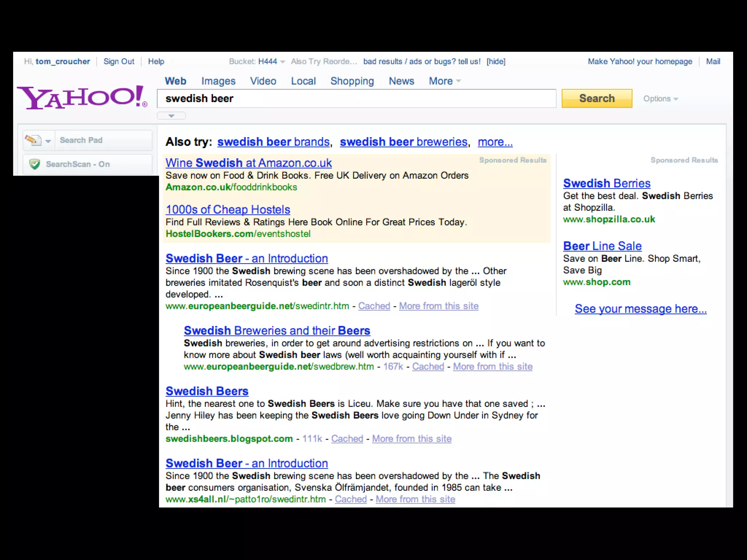
Task: Open Swedish Breweries and their Beers result
Action: 277,330
